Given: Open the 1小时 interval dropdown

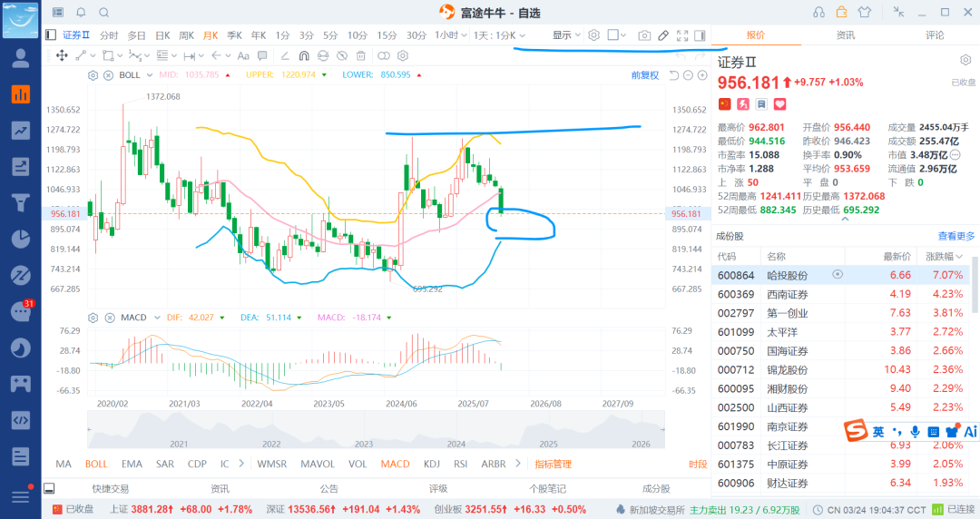Looking at the screenshot, I should click(x=451, y=35).
